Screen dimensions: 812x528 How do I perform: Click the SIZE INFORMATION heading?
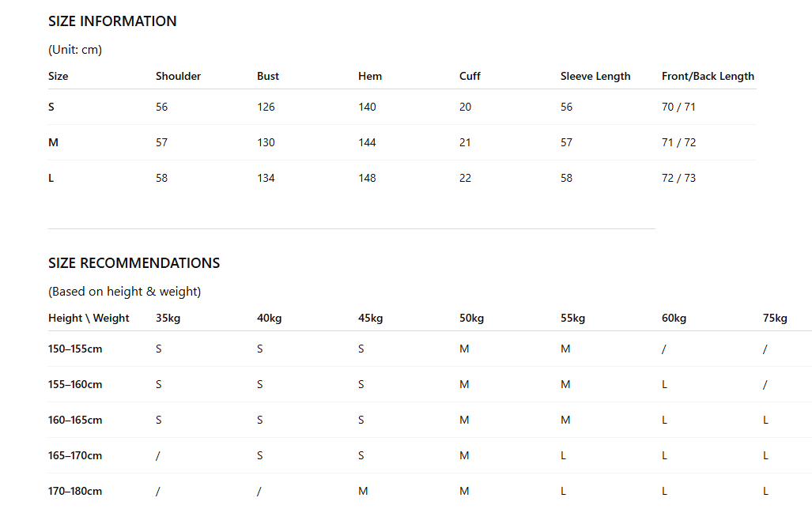pyautogui.click(x=112, y=21)
